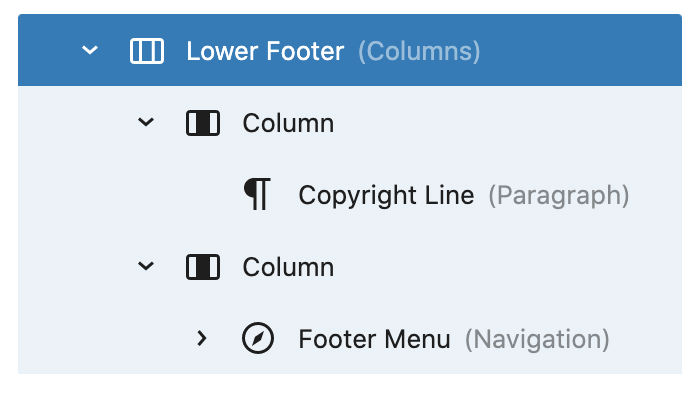This screenshot has height=406, width=698.
Task: Select the Lower Footer label
Action: 265,51
